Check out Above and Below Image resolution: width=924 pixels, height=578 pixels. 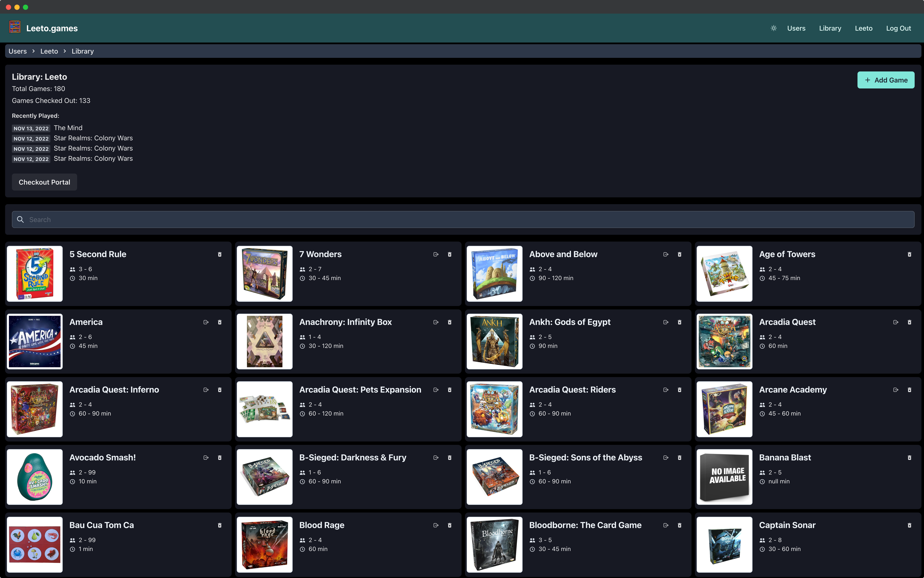click(666, 255)
